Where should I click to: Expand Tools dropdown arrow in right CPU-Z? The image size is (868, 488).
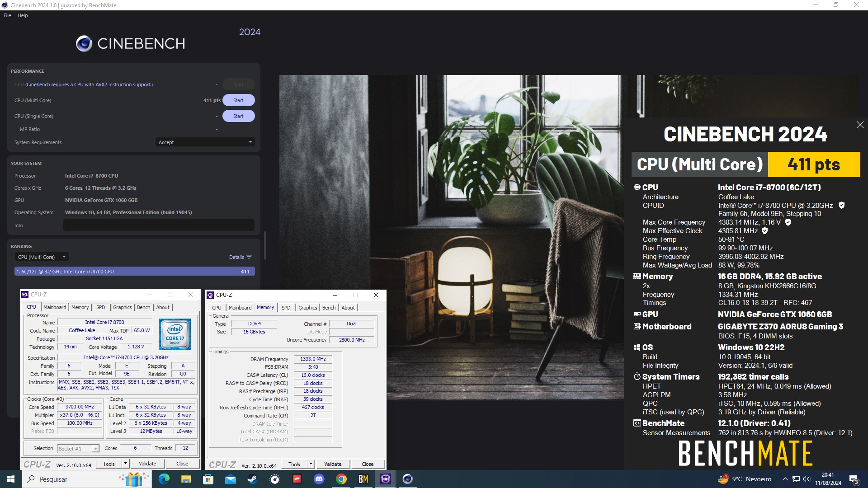pos(311,464)
